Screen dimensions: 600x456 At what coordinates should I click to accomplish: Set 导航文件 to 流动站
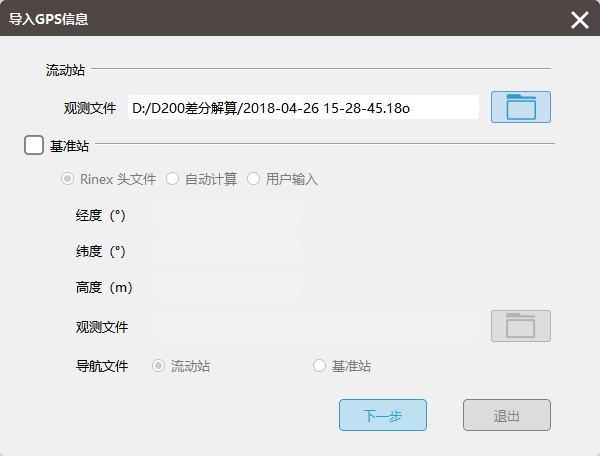(158, 366)
